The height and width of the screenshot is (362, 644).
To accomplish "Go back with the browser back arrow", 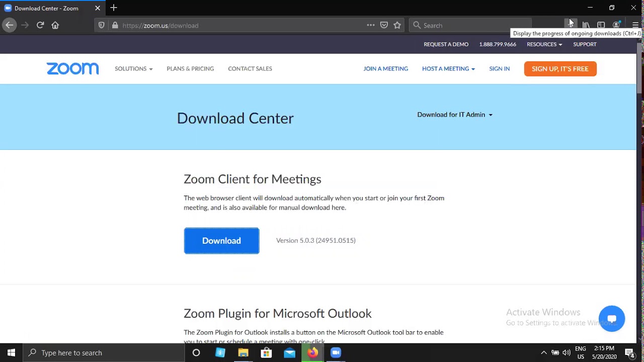I will tap(9, 25).
